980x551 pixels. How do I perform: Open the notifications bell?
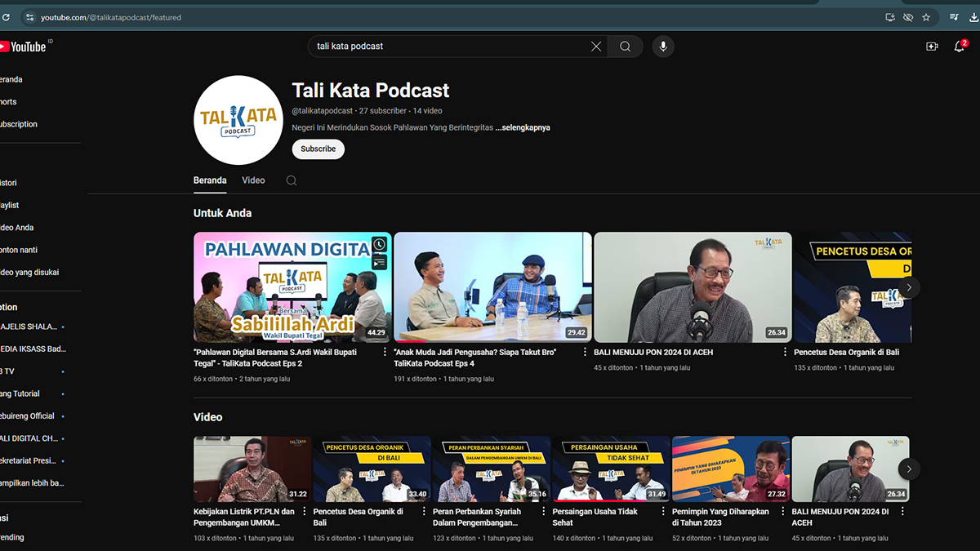[960, 47]
